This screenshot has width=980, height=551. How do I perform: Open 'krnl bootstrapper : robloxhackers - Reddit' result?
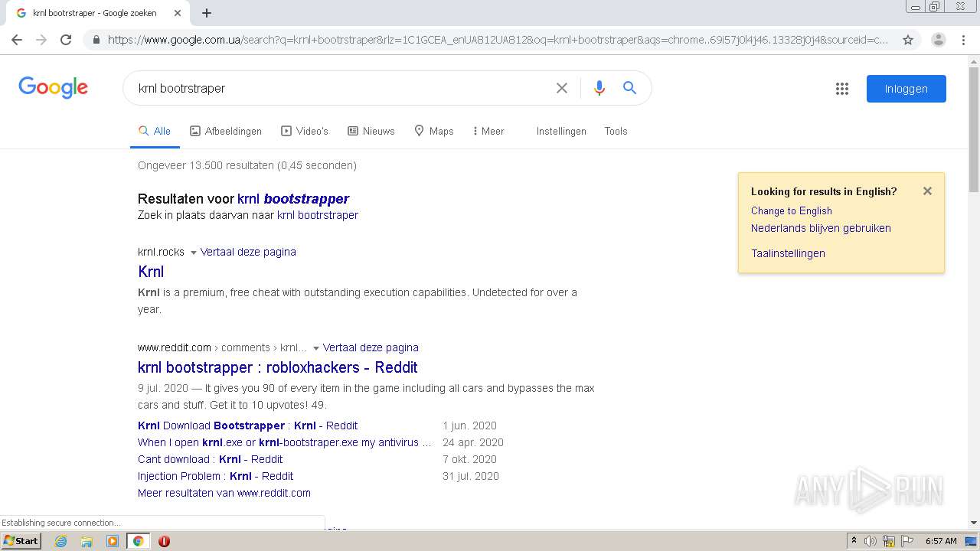pos(278,367)
